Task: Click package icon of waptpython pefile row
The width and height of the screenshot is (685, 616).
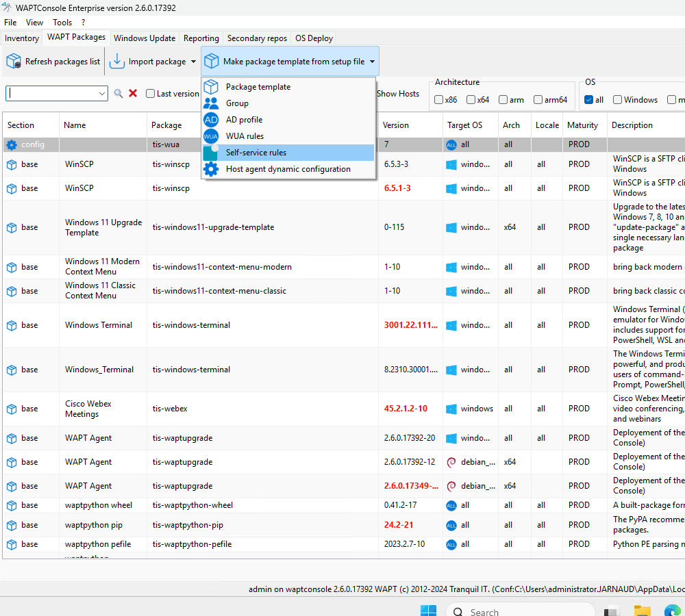Action: tap(12, 545)
